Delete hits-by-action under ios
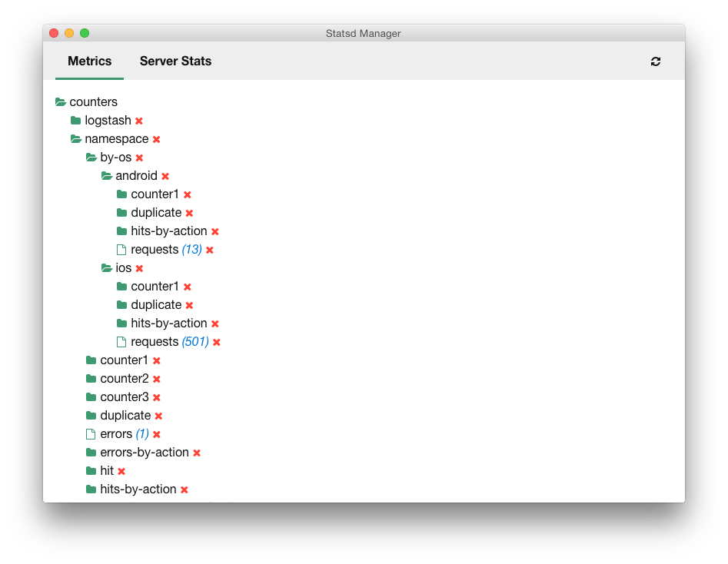The image size is (728, 564). [215, 323]
